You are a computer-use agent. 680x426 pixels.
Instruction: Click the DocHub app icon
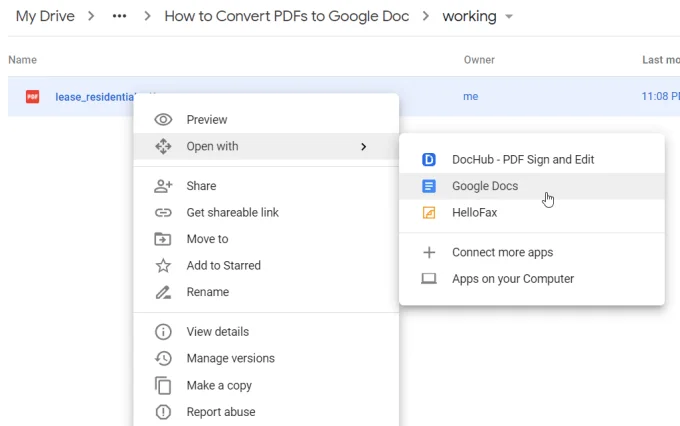point(429,159)
